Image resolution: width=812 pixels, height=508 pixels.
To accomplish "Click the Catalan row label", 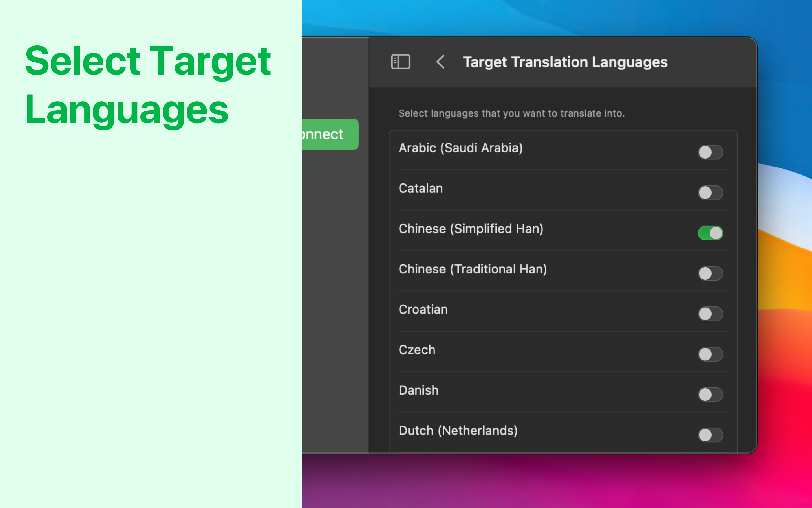I will pyautogui.click(x=420, y=188).
